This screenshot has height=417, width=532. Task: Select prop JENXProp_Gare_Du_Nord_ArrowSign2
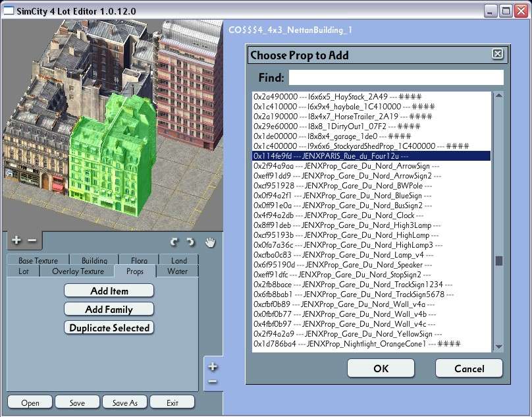click(x=371, y=176)
